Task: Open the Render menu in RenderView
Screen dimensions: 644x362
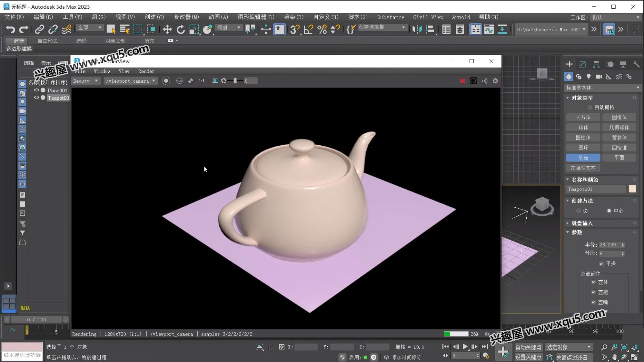Action: tap(146, 71)
